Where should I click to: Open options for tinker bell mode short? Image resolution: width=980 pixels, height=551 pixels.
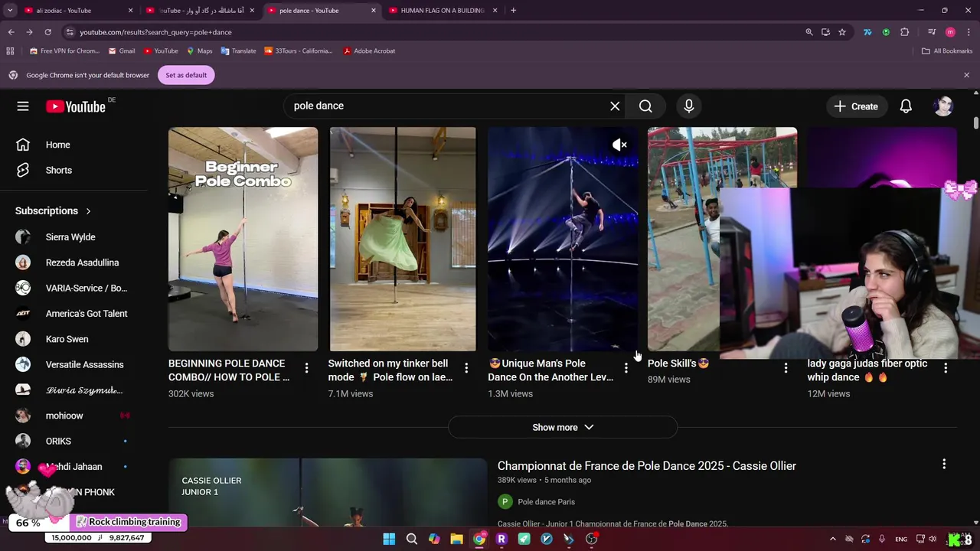(466, 368)
